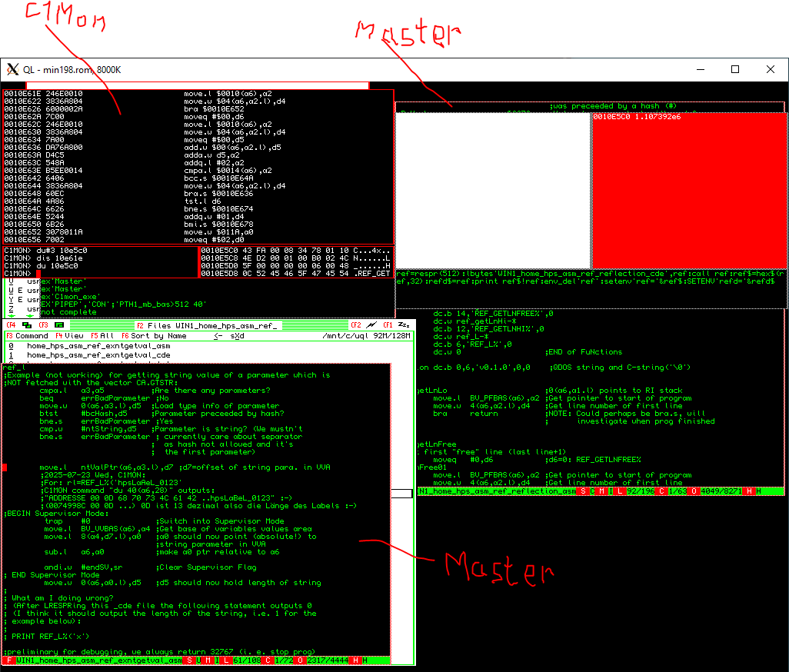Click the 61/108 line counter in bottom status bar
The width and height of the screenshot is (789, 672).
247,660
